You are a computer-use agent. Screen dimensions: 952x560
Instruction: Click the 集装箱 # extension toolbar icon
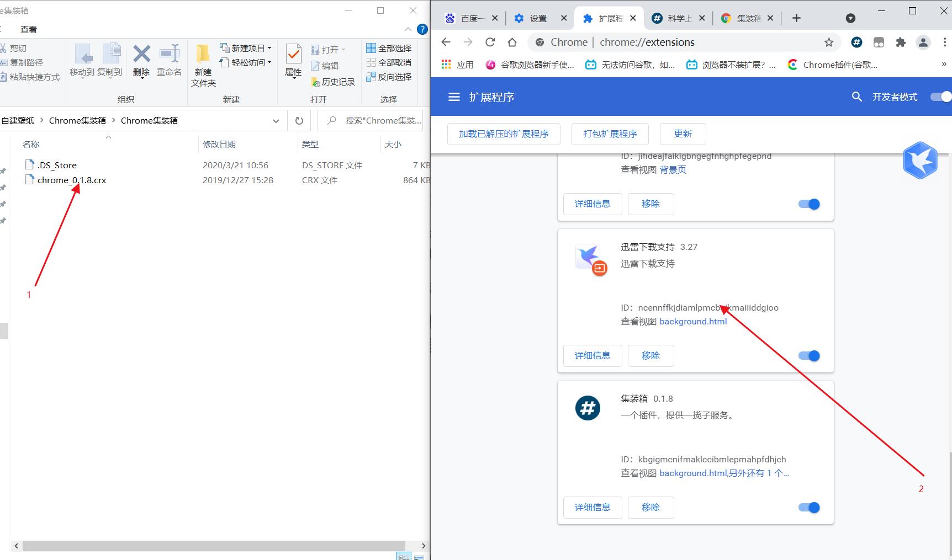tap(856, 42)
